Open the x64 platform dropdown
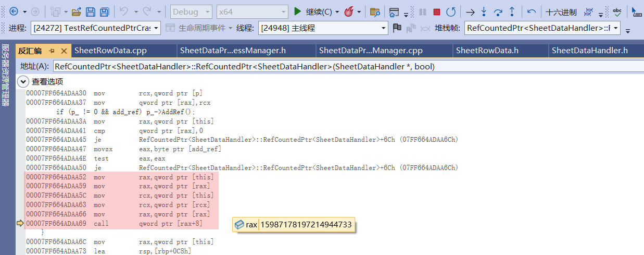The height and width of the screenshot is (255, 644). pyautogui.click(x=252, y=11)
